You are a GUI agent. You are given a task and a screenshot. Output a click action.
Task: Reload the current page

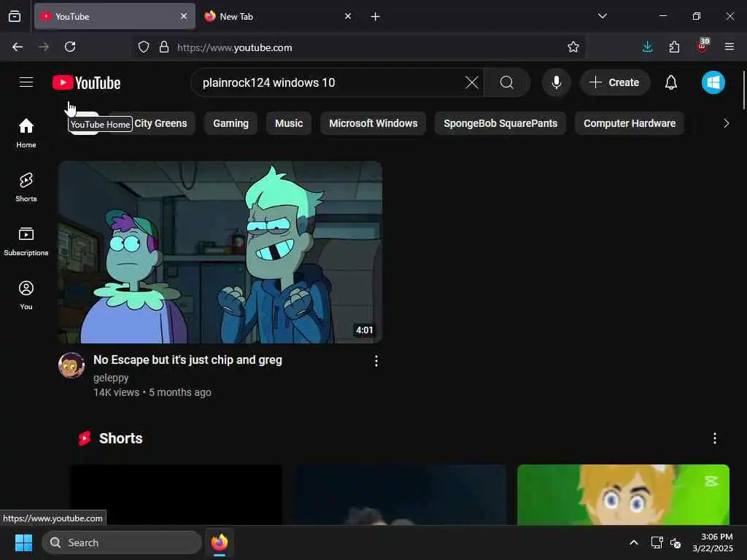pyautogui.click(x=70, y=47)
